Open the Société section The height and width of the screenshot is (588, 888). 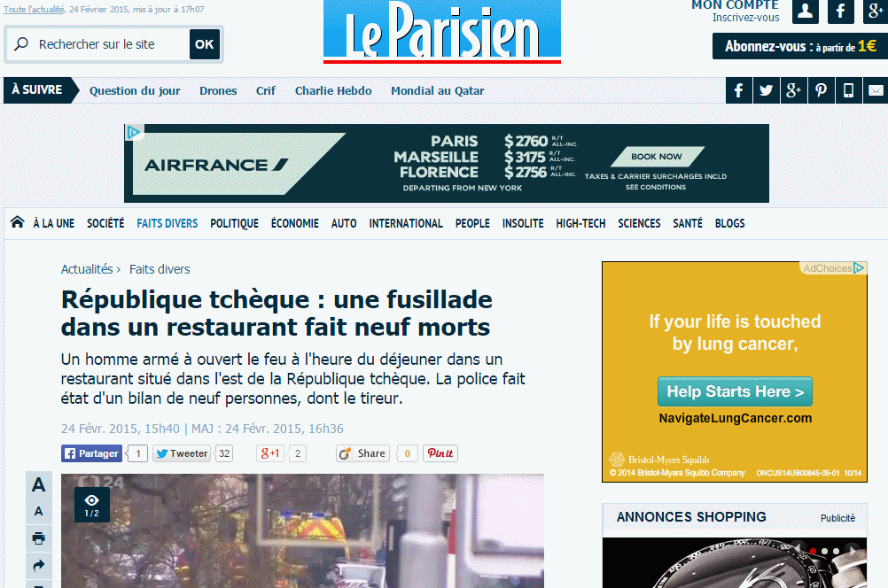(x=105, y=223)
